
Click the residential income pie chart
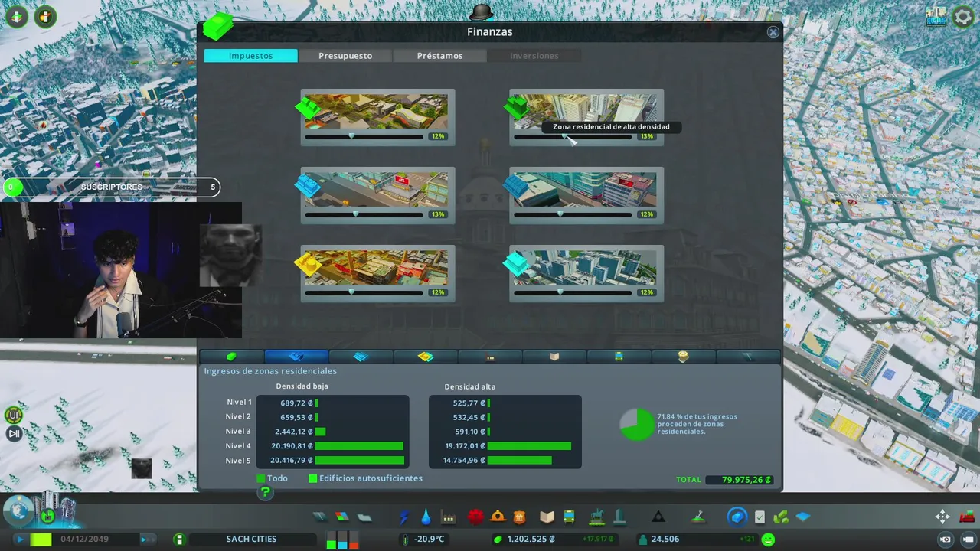[x=637, y=425]
